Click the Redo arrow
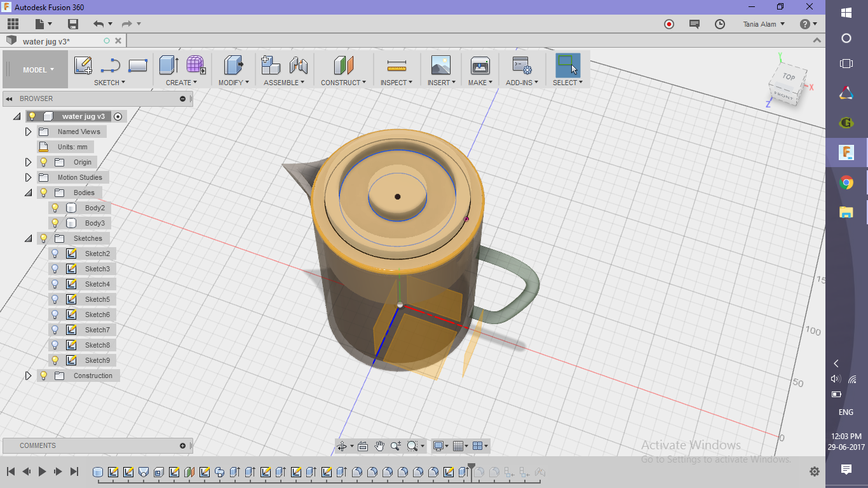Image resolution: width=868 pixels, height=488 pixels. point(127,24)
